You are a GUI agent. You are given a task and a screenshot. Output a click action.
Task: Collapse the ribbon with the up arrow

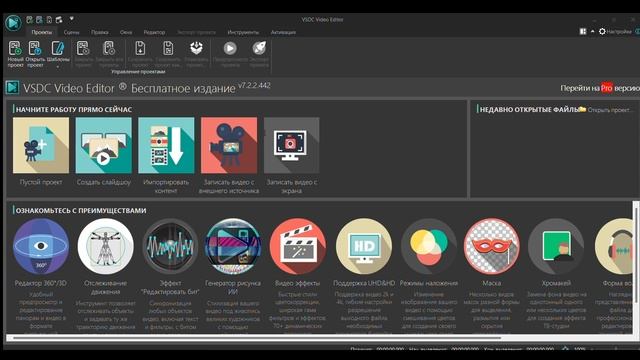592,31
